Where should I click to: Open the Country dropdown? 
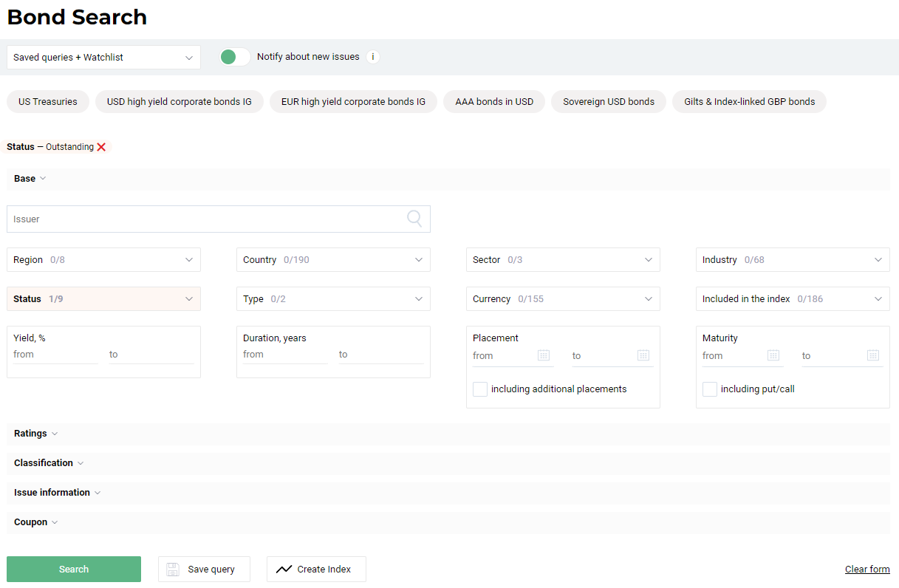tap(332, 259)
